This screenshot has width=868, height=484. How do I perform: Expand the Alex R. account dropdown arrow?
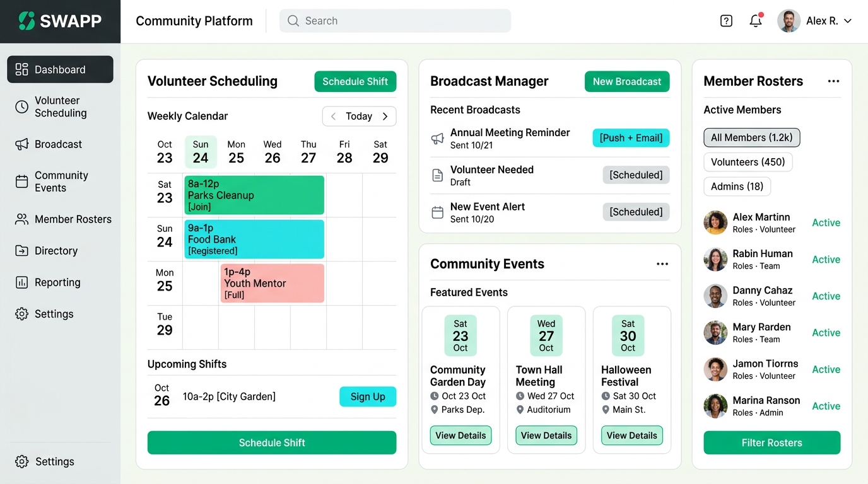tap(848, 21)
